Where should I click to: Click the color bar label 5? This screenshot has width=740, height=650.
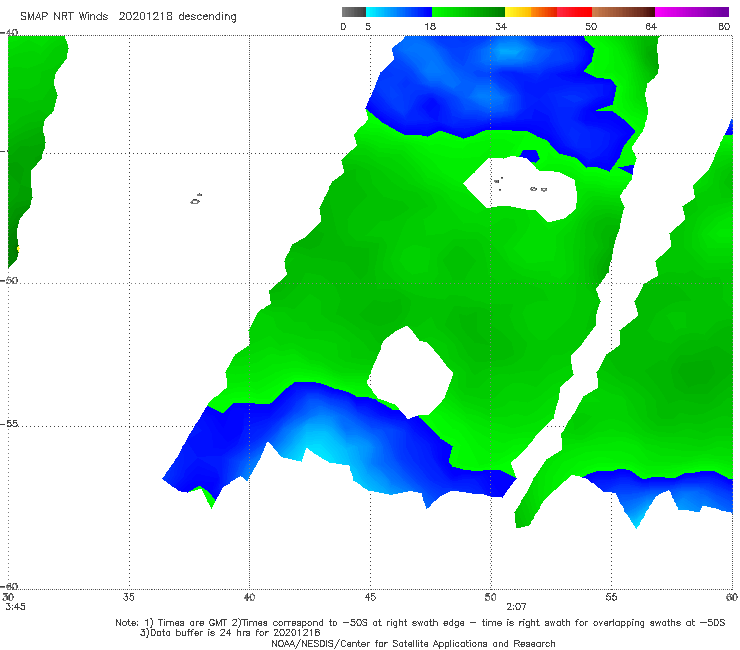click(x=368, y=27)
